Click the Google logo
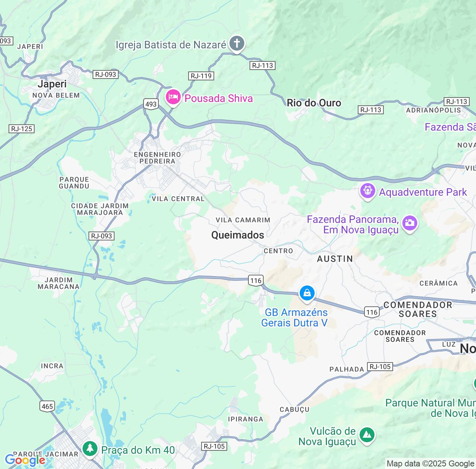Viewport: 476px width, 469px height. tap(25, 460)
